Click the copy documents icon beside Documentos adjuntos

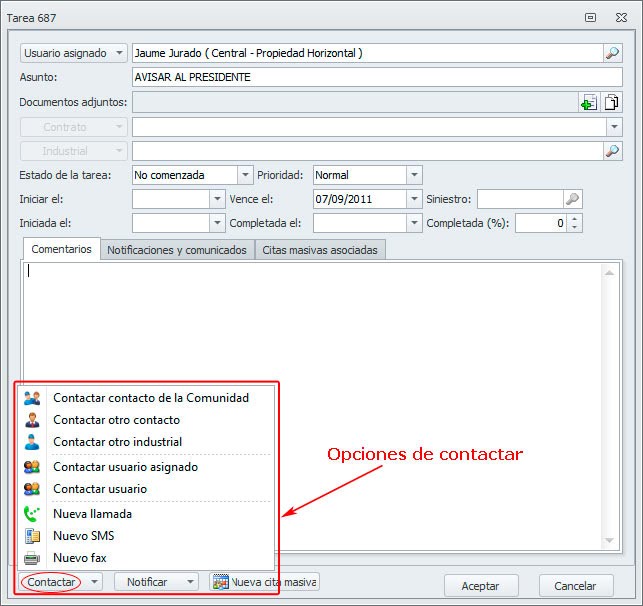[611, 102]
